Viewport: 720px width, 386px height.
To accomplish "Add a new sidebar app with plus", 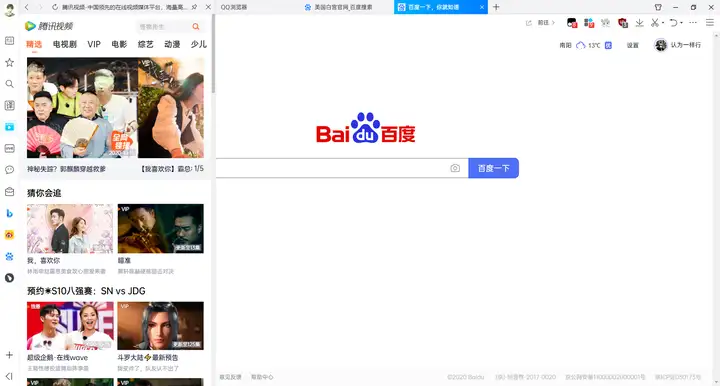I will 9,355.
